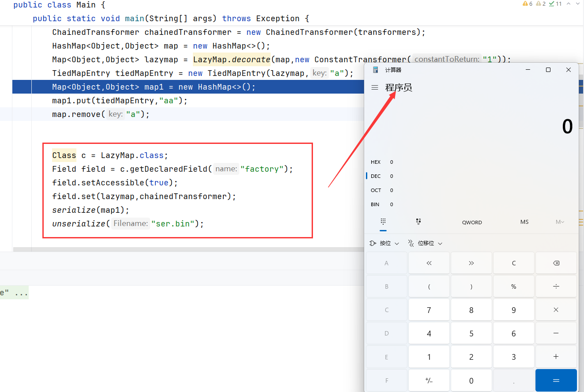Click the digit 5 key
The height and width of the screenshot is (392, 584).
click(471, 333)
